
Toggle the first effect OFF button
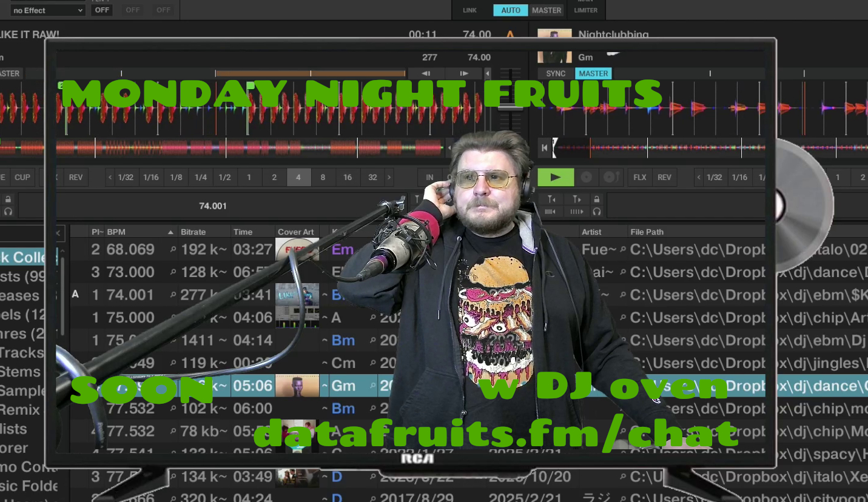[x=102, y=10]
